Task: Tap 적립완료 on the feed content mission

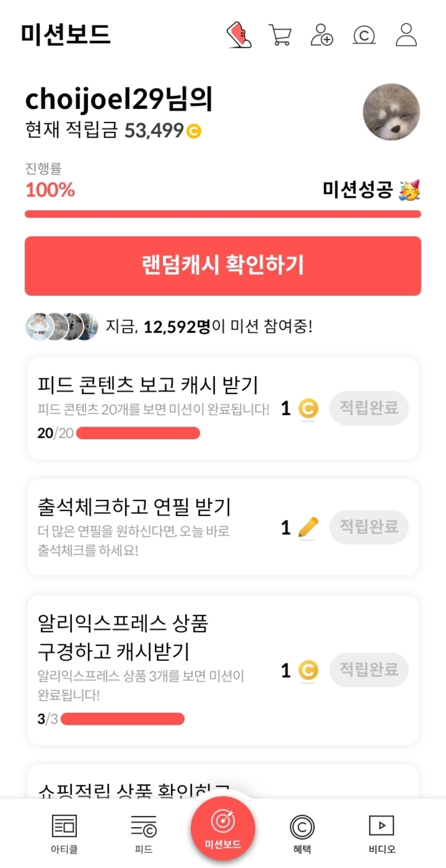Action: 369,409
